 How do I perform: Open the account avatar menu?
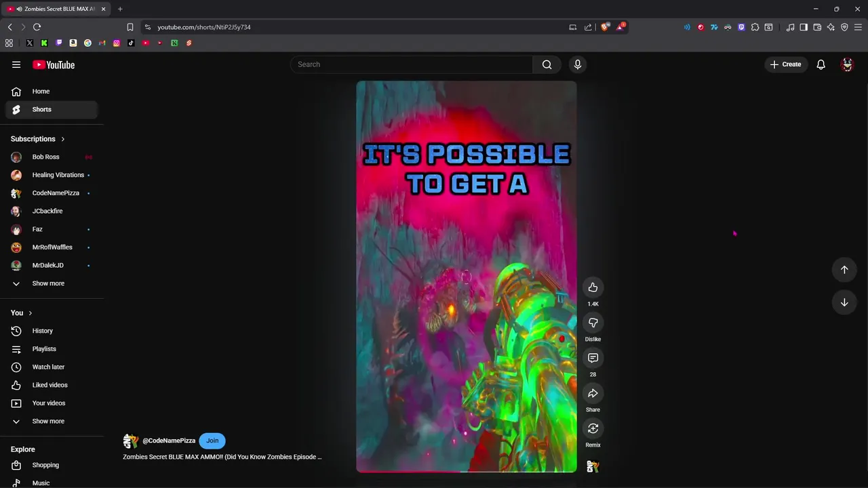(x=847, y=64)
